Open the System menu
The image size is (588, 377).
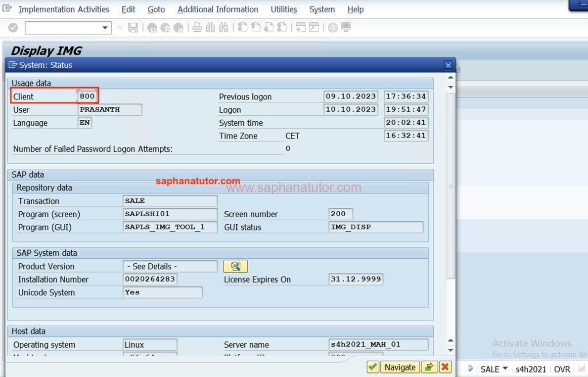click(322, 9)
